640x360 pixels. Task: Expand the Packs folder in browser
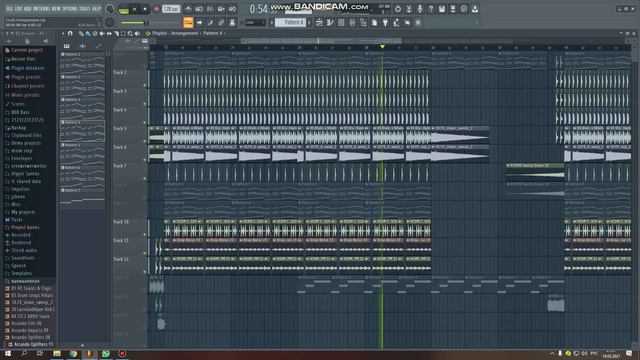[x=17, y=220]
